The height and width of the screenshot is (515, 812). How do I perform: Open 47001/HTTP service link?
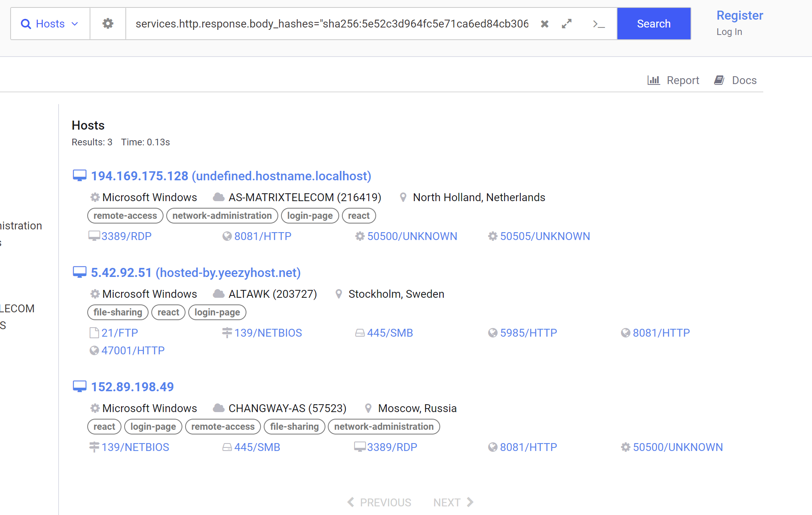tap(132, 350)
